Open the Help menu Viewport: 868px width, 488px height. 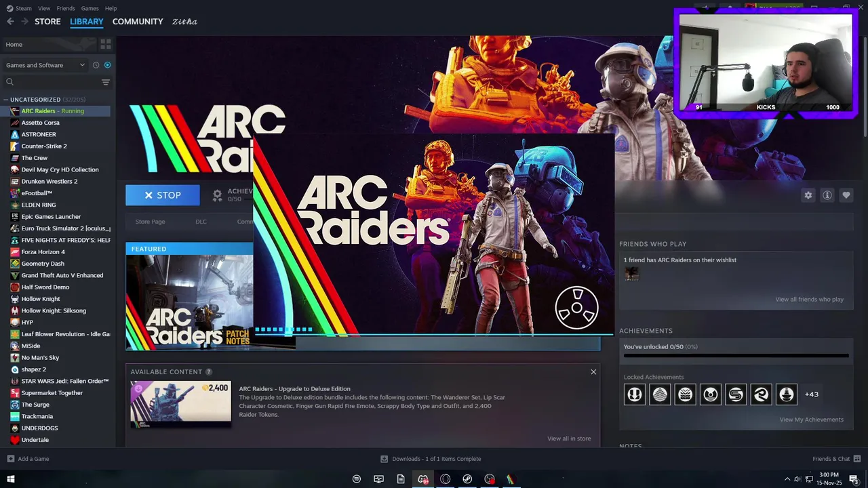tap(111, 8)
